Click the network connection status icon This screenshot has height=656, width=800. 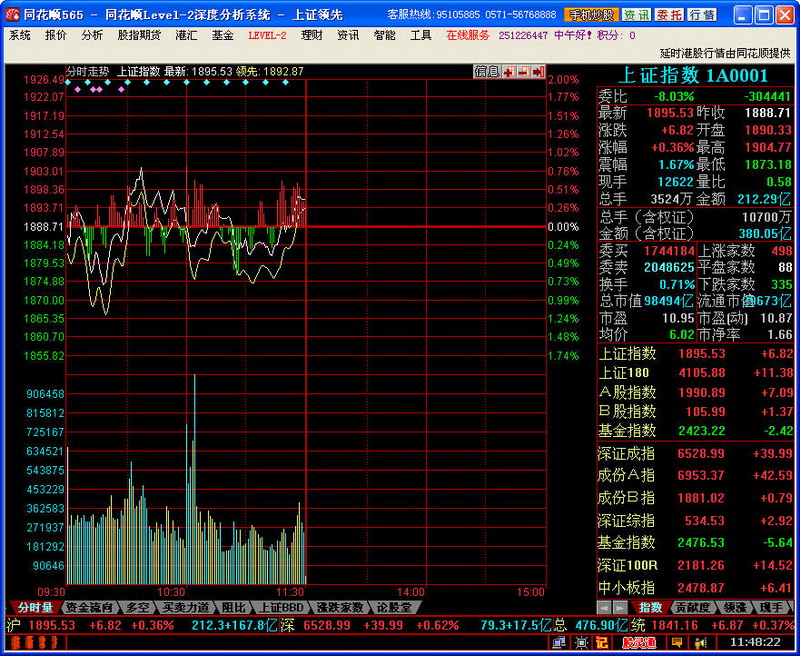pyautogui.click(x=560, y=643)
